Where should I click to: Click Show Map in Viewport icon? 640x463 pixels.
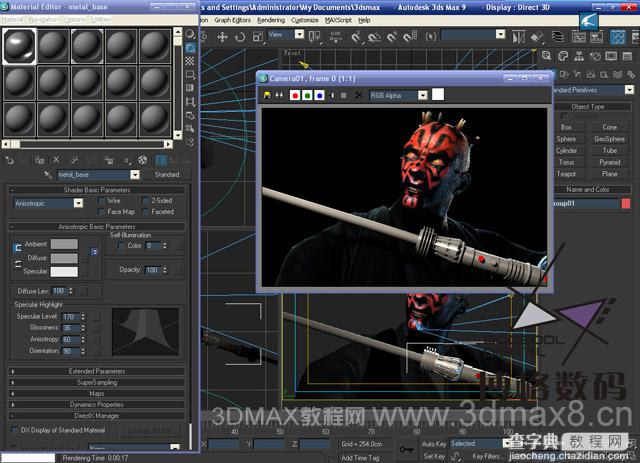coord(142,160)
